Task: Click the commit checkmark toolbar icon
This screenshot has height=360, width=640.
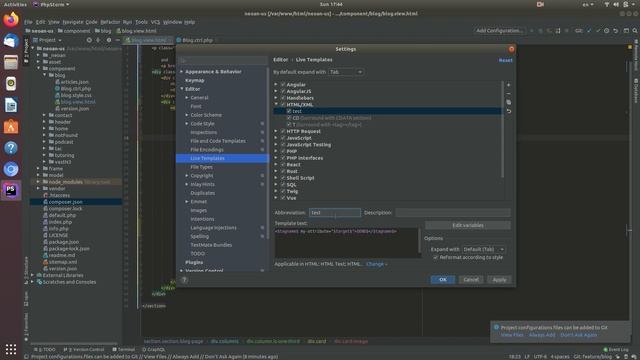Action: (598, 31)
